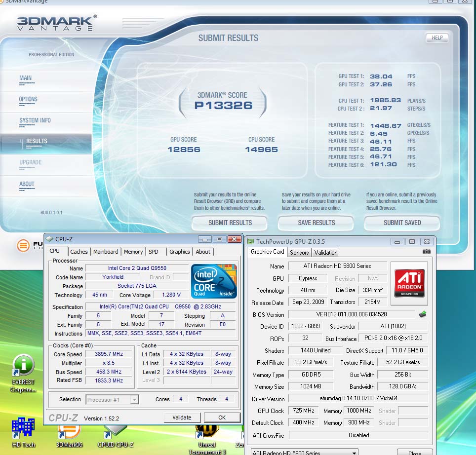Switch to the Mainboard tab in CPU-Z
The width and height of the screenshot is (476, 455).
(106, 252)
